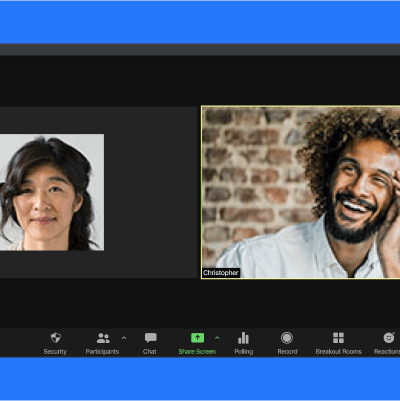Open the Breakout Rooms grid icon
This screenshot has width=400, height=401.
point(338,338)
